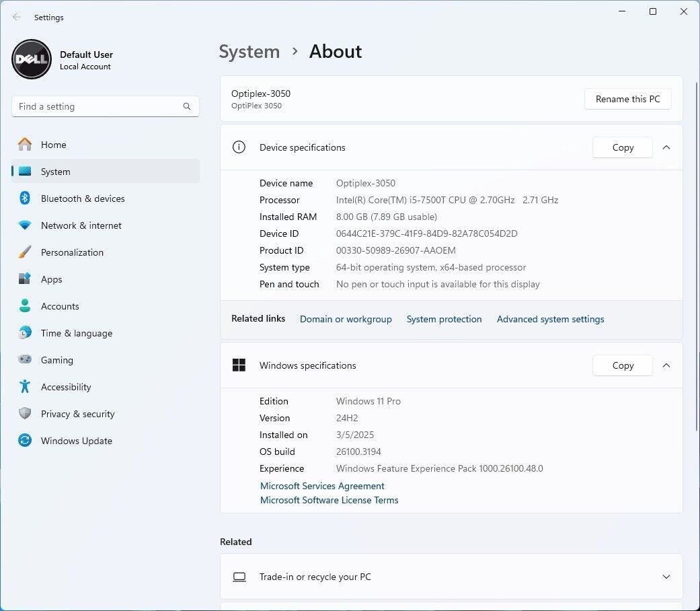Click the OS build value 26100.3194
This screenshot has height=611, width=700.
(x=358, y=452)
